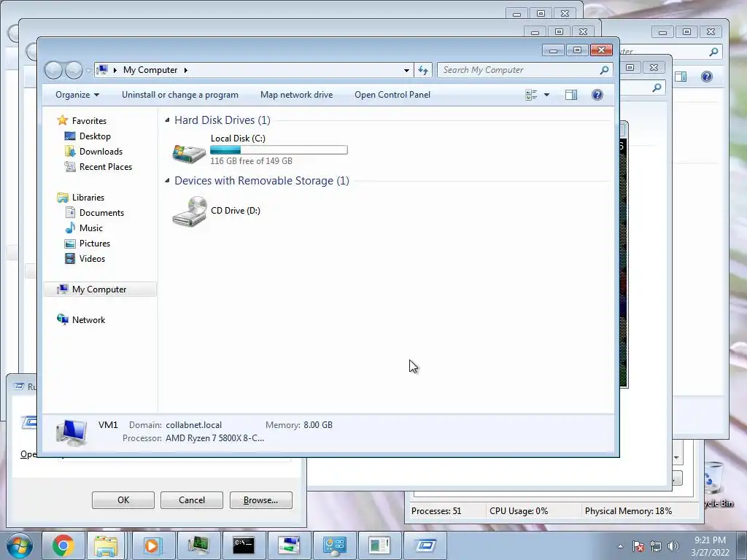
Task: Show hidden tray icons arrow
Action: pos(620,546)
